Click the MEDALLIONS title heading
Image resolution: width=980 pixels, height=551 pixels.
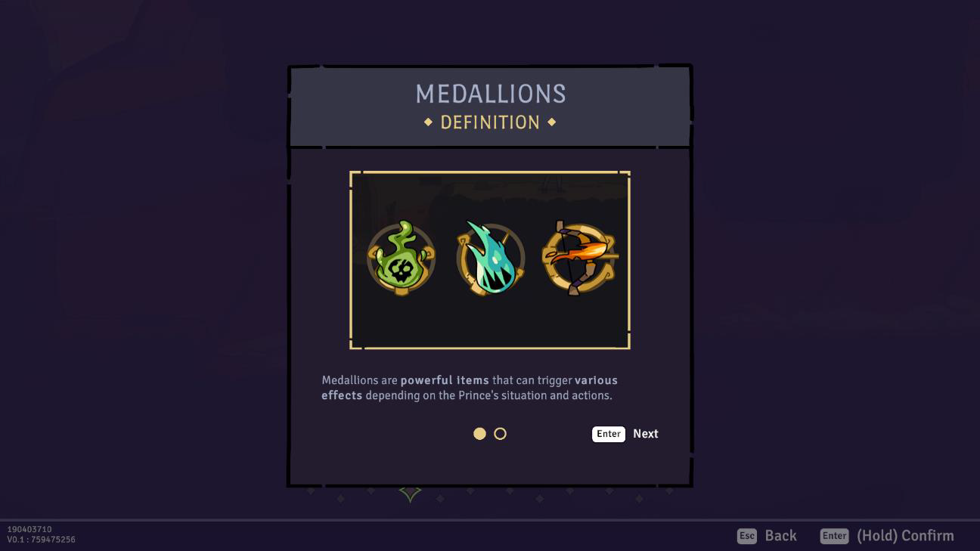pyautogui.click(x=491, y=94)
